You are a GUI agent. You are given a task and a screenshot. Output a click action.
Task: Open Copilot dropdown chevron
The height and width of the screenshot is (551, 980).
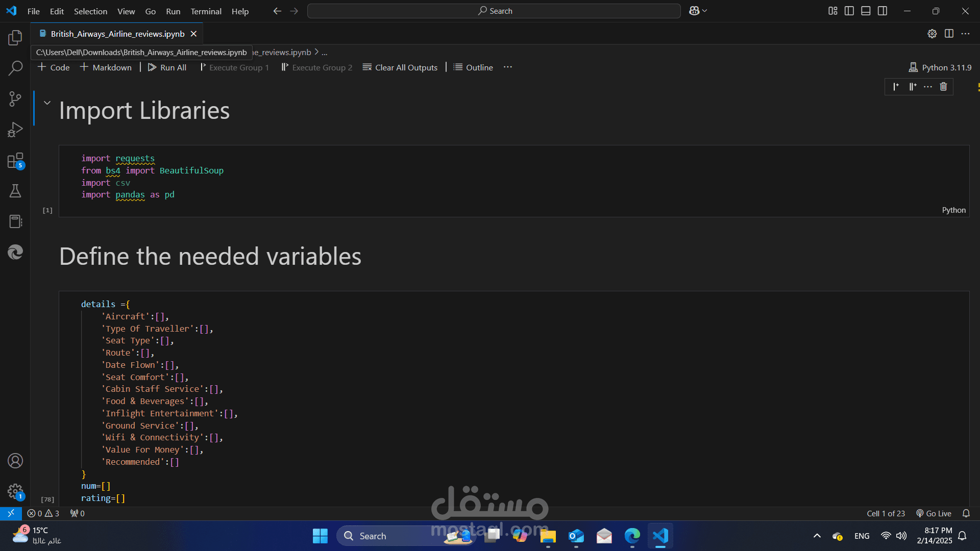point(705,11)
